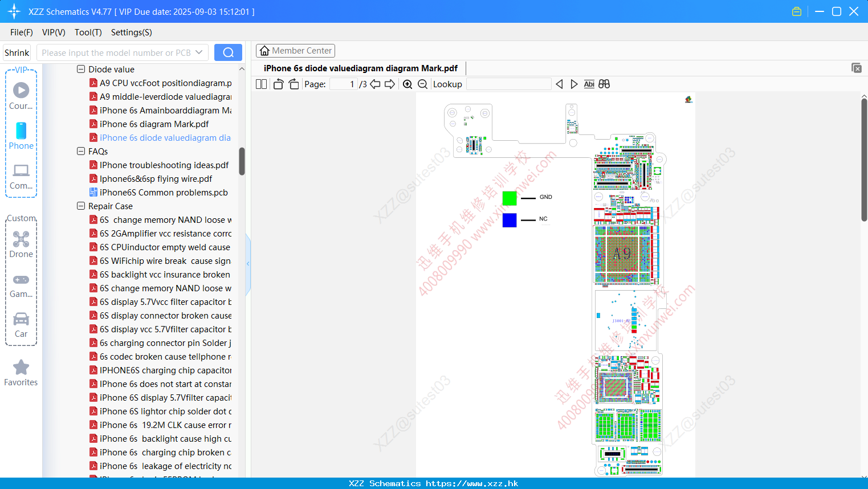Open the File(F) menu
The height and width of the screenshot is (489, 868).
click(x=22, y=32)
